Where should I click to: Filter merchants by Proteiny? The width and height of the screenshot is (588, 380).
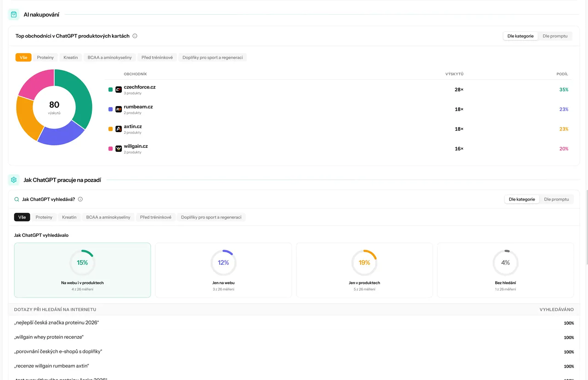pyautogui.click(x=45, y=57)
